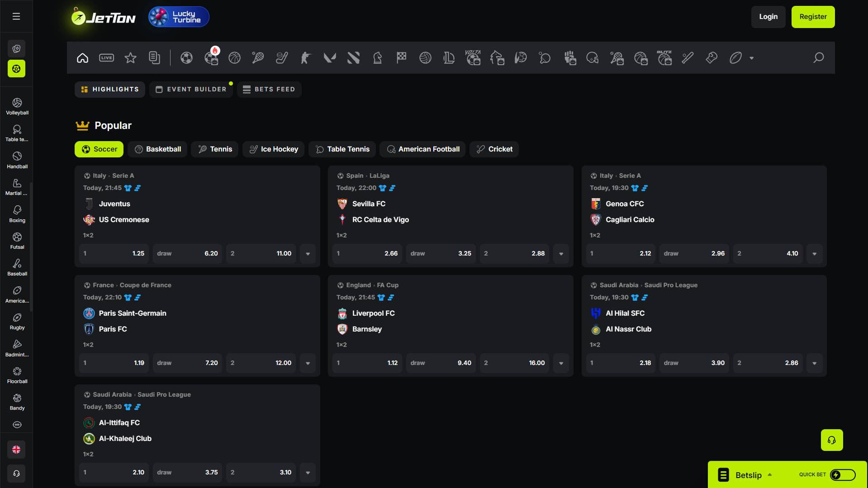Open the hamburger menu in the sidebar
The image size is (868, 488).
16,16
